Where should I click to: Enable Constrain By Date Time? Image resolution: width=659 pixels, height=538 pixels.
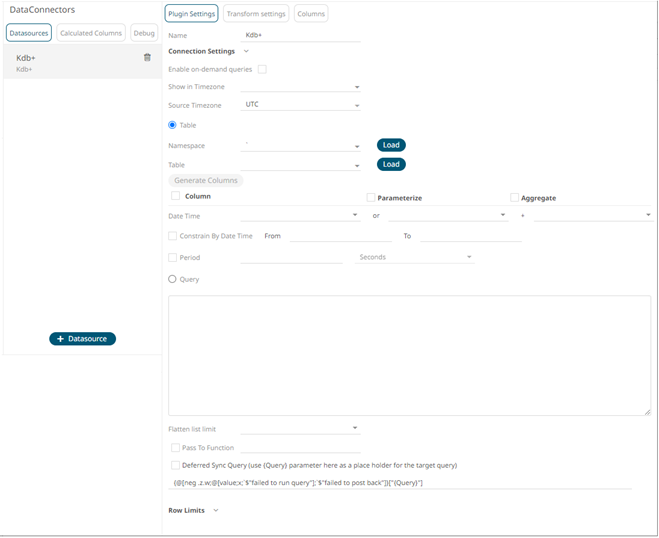click(x=173, y=236)
